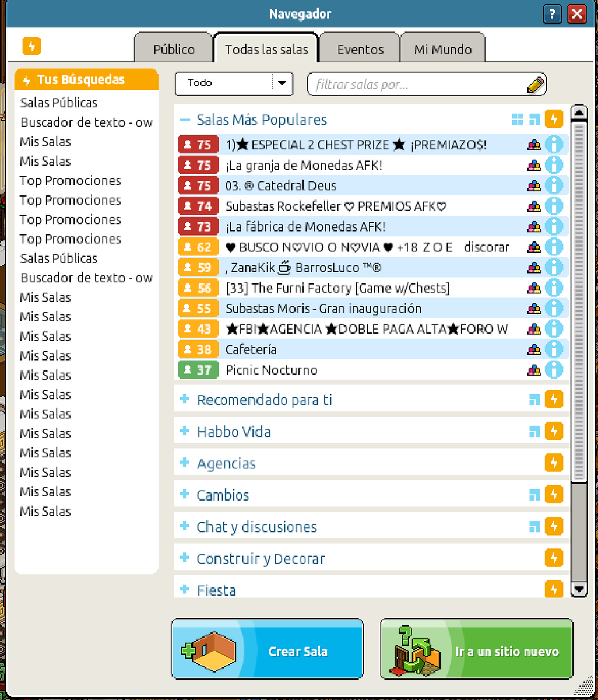Click the expand-view icon of Salas Más Populares
This screenshot has height=700, width=598.
(534, 120)
